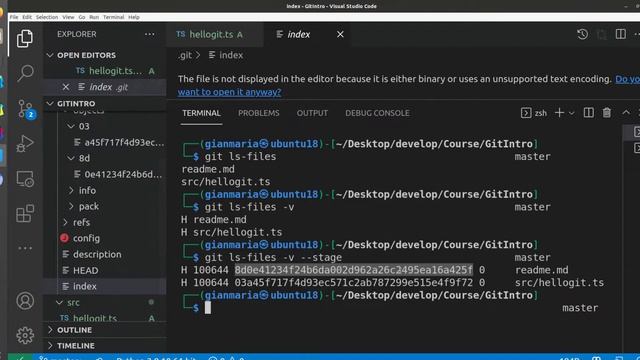
Task: Switch to the Debug Console tab
Action: pos(377,113)
